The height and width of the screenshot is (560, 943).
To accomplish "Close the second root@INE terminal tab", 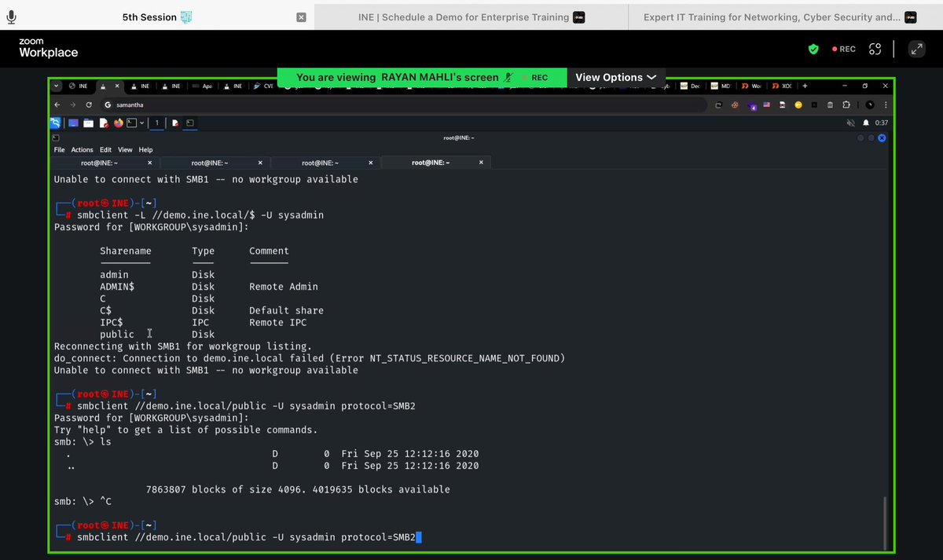I will point(260,163).
